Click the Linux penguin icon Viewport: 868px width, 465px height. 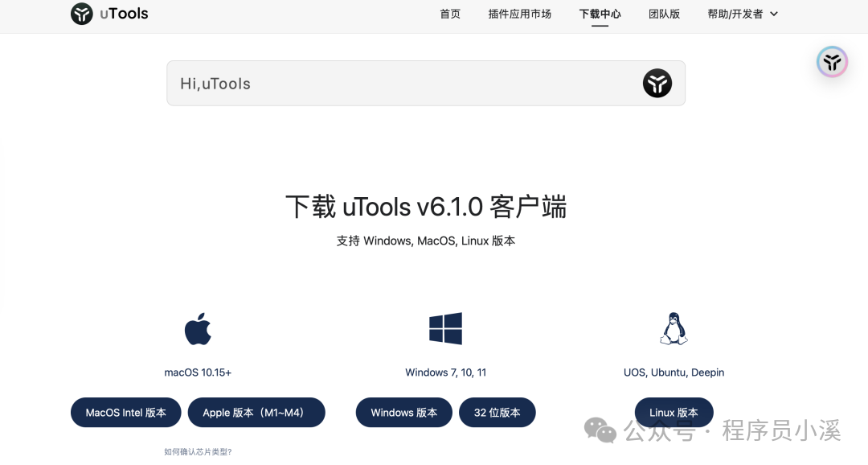pyautogui.click(x=674, y=328)
